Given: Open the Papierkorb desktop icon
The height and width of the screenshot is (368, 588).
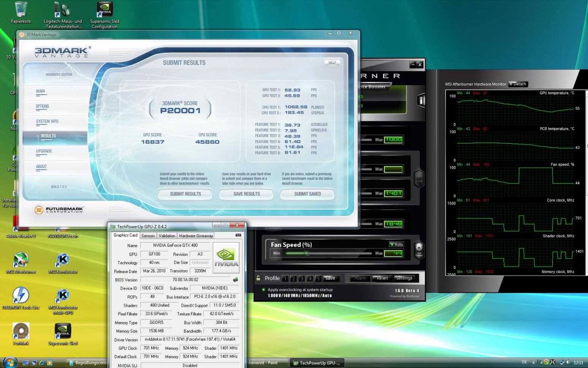Looking at the screenshot, I should [x=21, y=13].
